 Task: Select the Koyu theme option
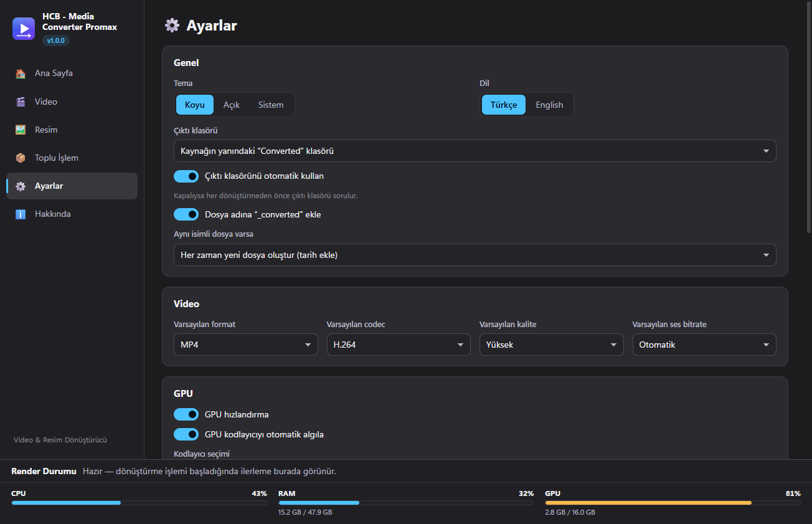(195, 105)
